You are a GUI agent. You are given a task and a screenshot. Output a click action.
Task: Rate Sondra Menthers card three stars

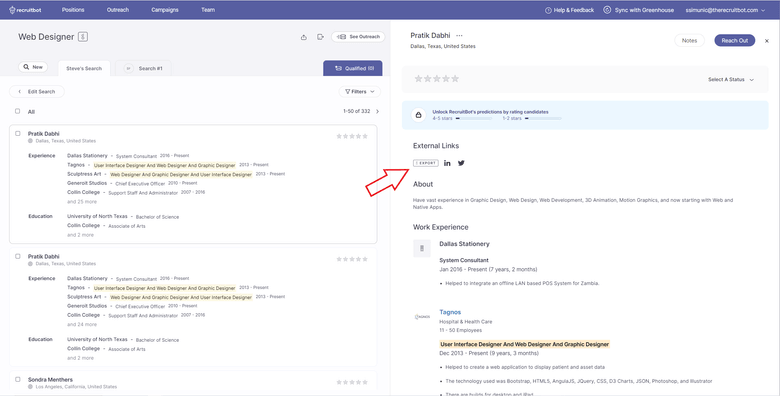click(x=352, y=382)
